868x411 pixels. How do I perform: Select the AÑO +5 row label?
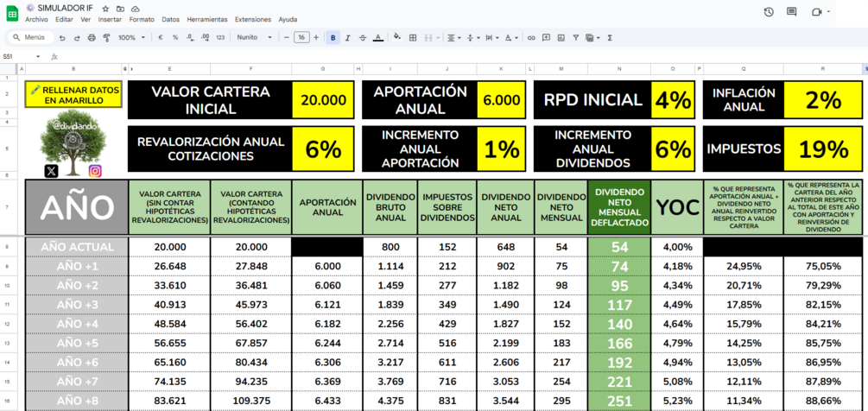[76, 344]
